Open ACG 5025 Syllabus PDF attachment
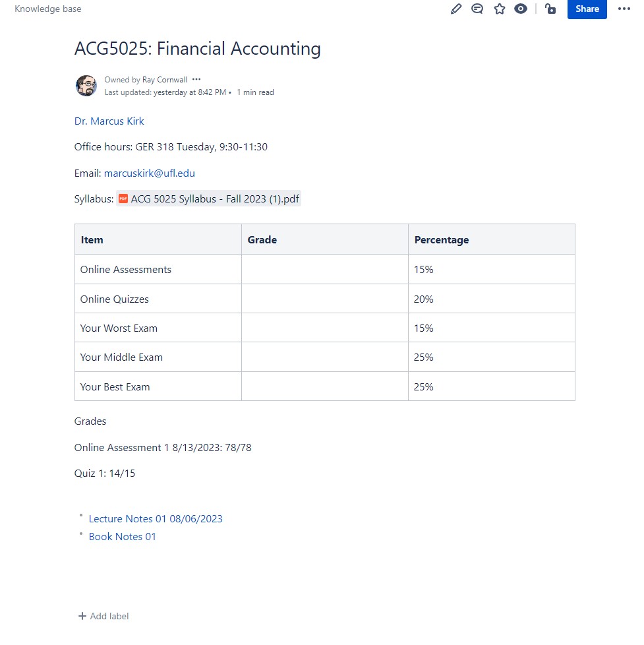Viewport: 644px width, 645px height. (x=208, y=199)
